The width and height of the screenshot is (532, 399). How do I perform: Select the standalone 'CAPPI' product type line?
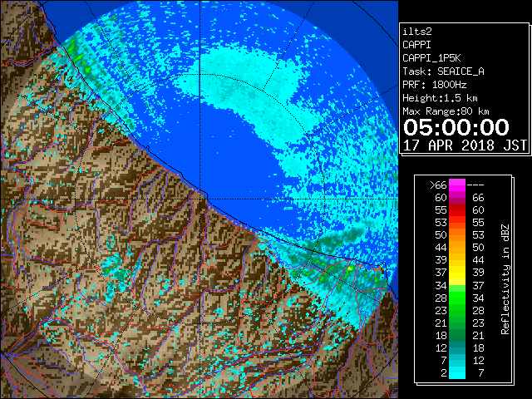416,45
